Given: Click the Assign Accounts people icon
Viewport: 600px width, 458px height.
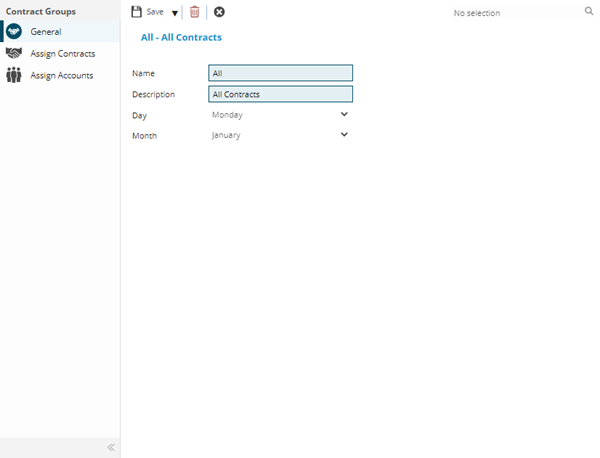Looking at the screenshot, I should (x=14, y=75).
